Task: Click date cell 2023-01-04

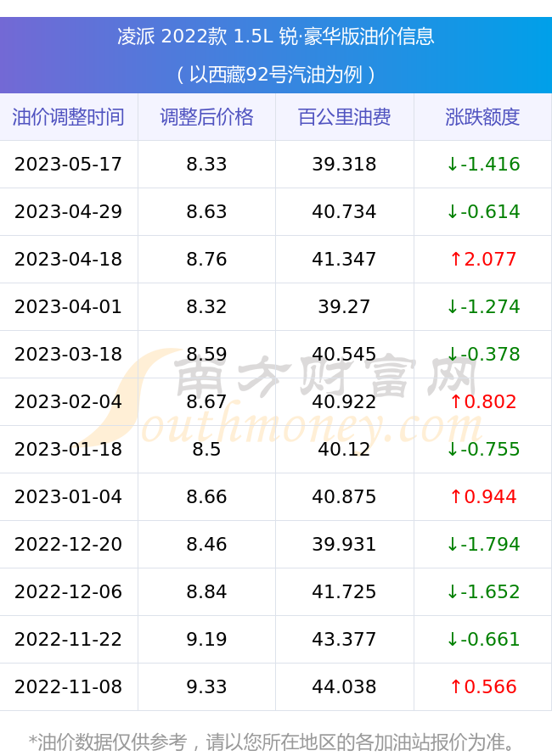Action: pos(69,496)
